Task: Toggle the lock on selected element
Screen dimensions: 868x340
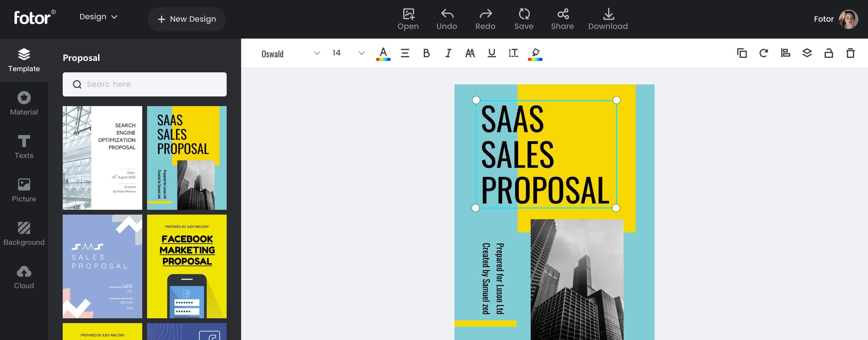Action: (829, 53)
